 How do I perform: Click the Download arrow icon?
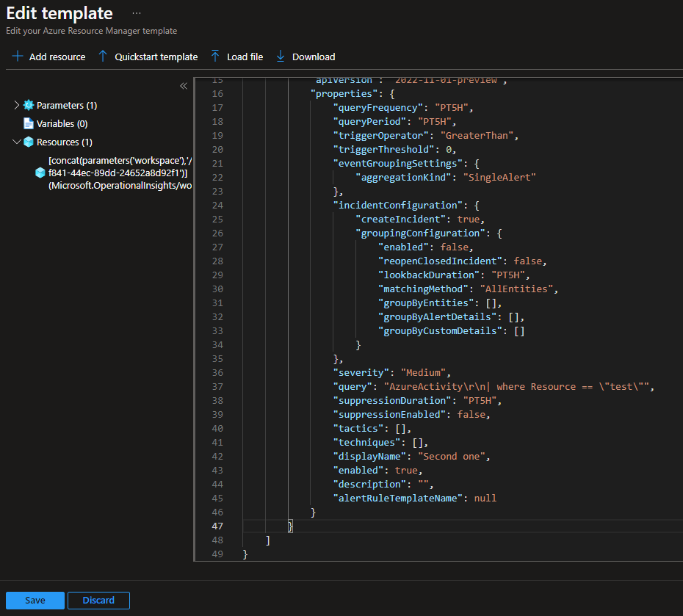pos(281,57)
